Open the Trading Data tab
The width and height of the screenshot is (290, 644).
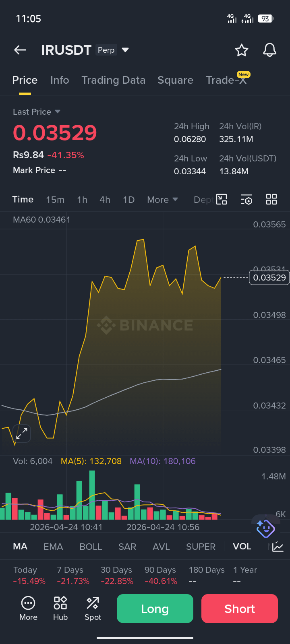click(x=113, y=80)
